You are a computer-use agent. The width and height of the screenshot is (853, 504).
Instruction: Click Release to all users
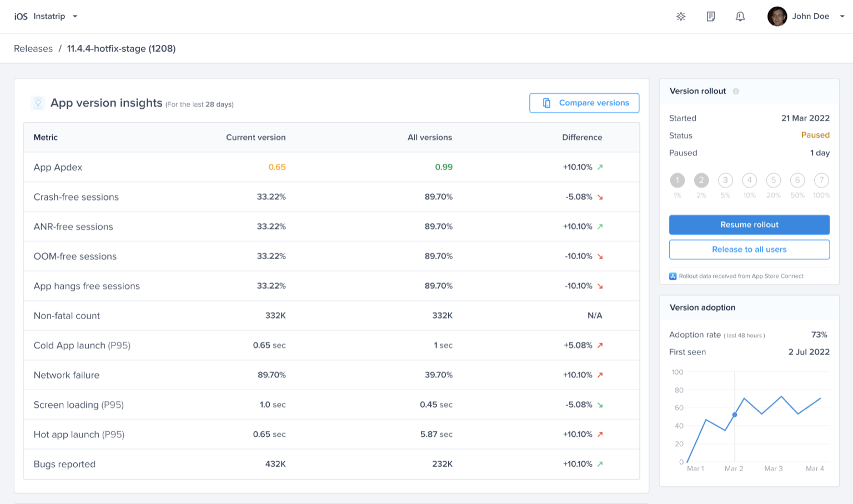[x=749, y=250]
